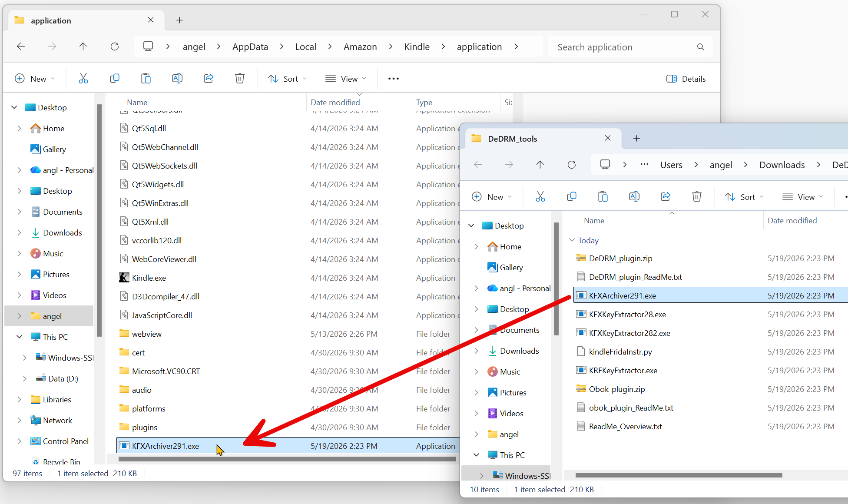Click Paste icon in application window toolbar
This screenshot has height=504, width=848.
[x=146, y=79]
